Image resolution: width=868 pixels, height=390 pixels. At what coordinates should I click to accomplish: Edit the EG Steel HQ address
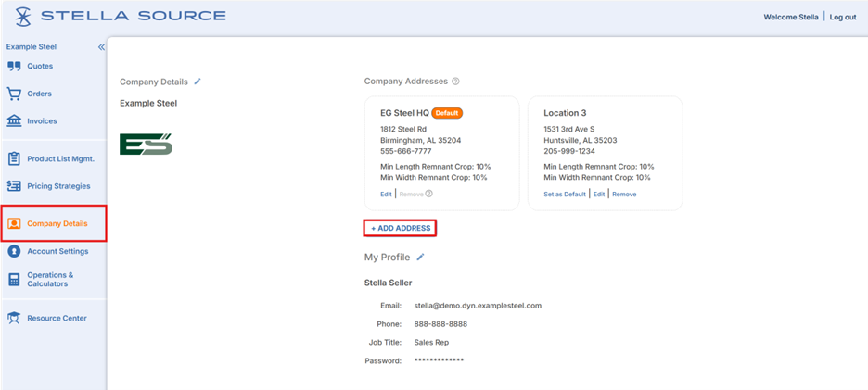coord(386,195)
